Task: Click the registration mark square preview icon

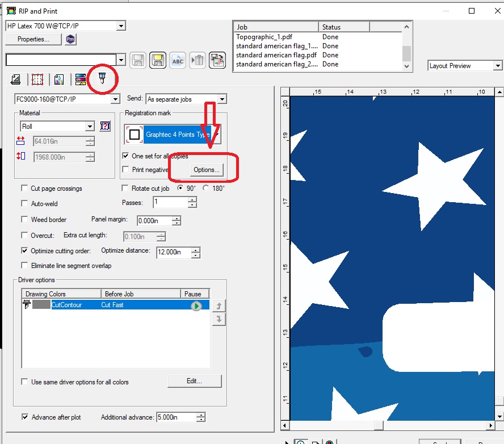Action: [134, 135]
